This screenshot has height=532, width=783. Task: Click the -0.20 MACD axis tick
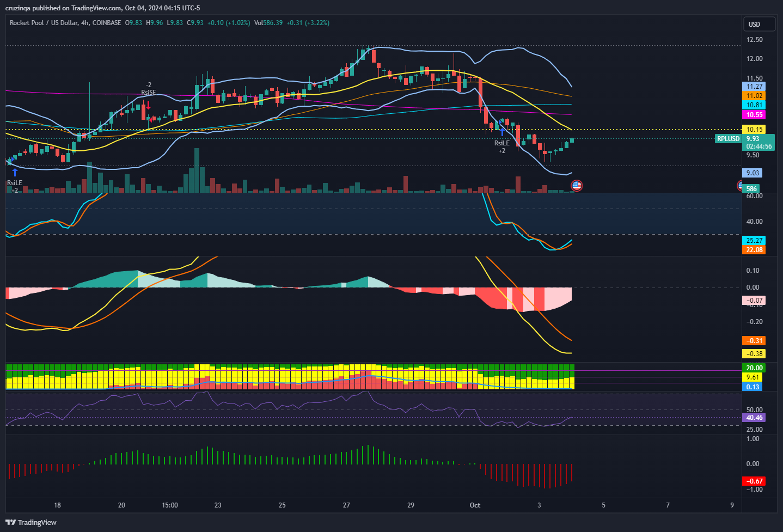tap(754, 322)
